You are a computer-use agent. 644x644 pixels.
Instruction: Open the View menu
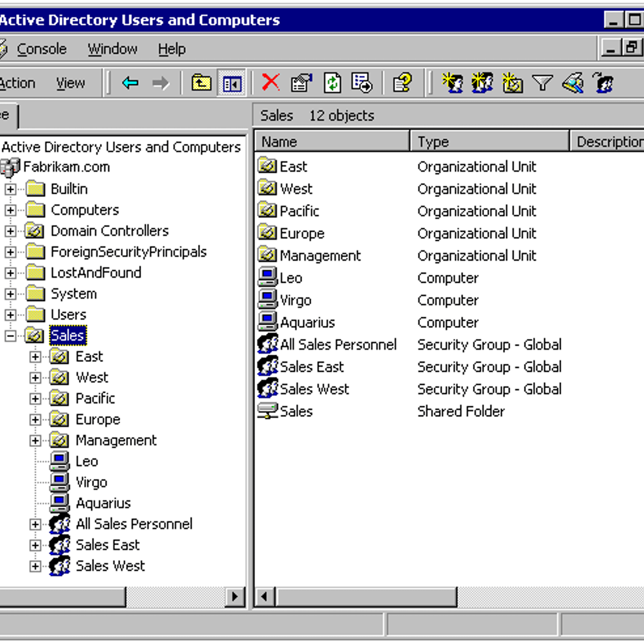[70, 83]
